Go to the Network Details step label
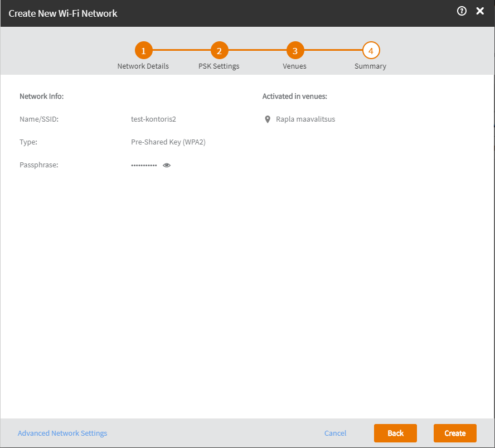The image size is (495, 448). click(143, 66)
